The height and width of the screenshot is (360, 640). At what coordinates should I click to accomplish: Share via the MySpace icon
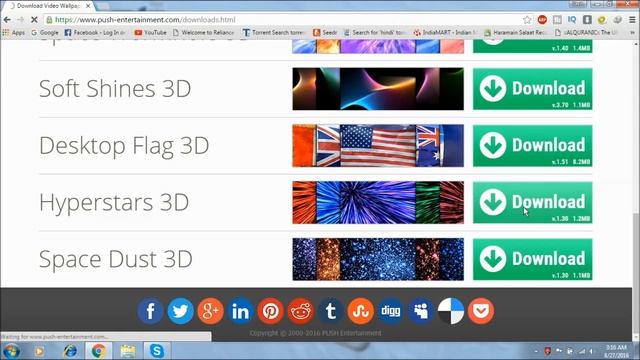421,311
